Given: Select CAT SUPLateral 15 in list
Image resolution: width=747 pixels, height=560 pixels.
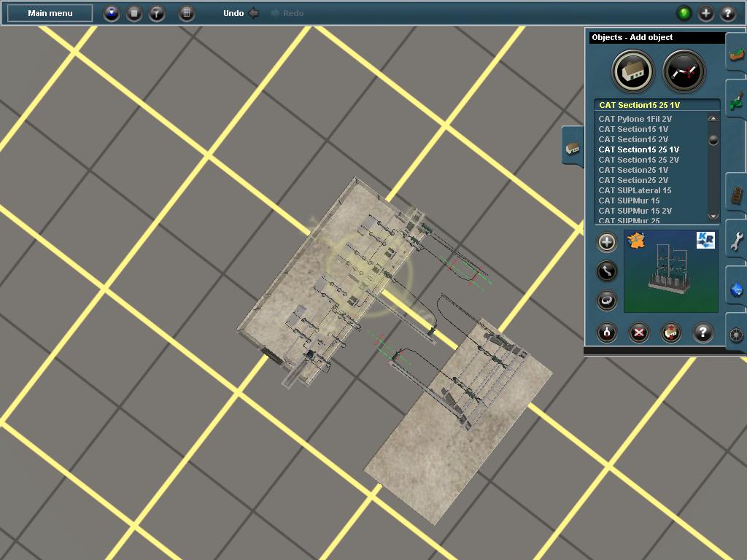Looking at the screenshot, I should [x=635, y=190].
